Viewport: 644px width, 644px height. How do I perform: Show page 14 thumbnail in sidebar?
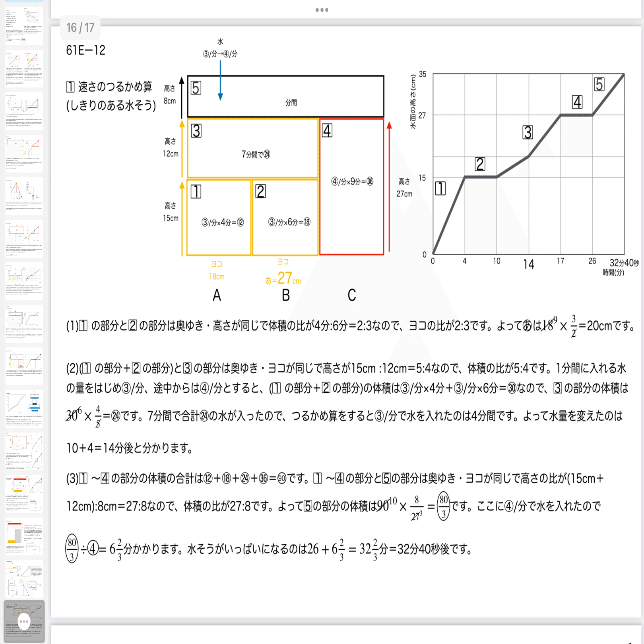click(x=24, y=536)
